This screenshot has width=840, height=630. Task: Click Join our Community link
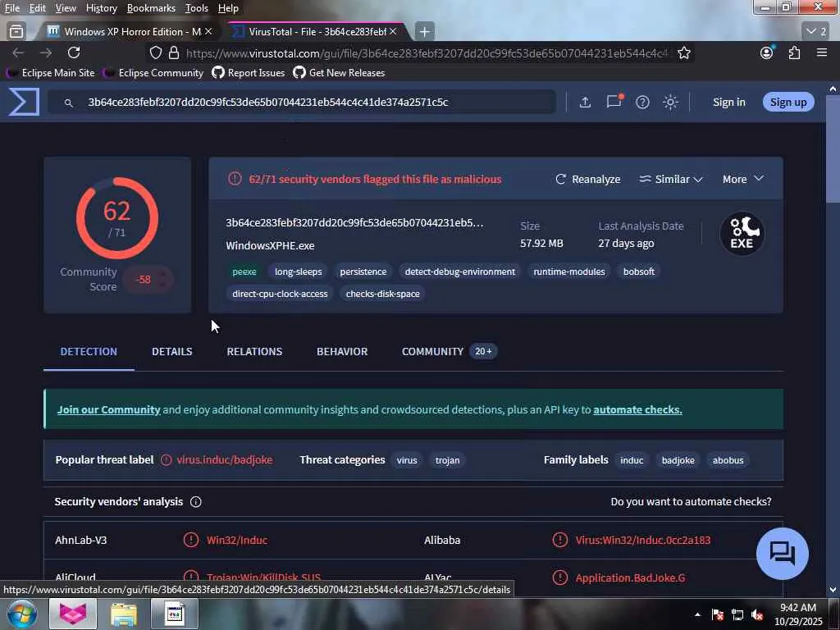coord(109,409)
